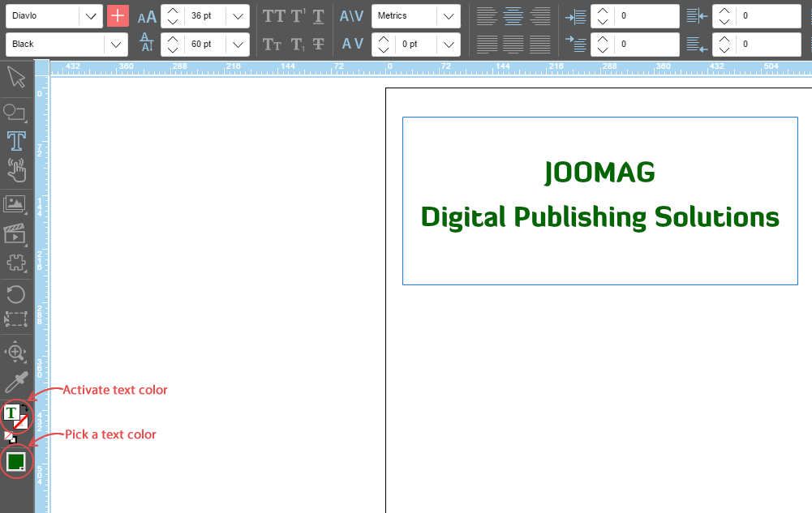Toggle All Caps text style

(273, 16)
